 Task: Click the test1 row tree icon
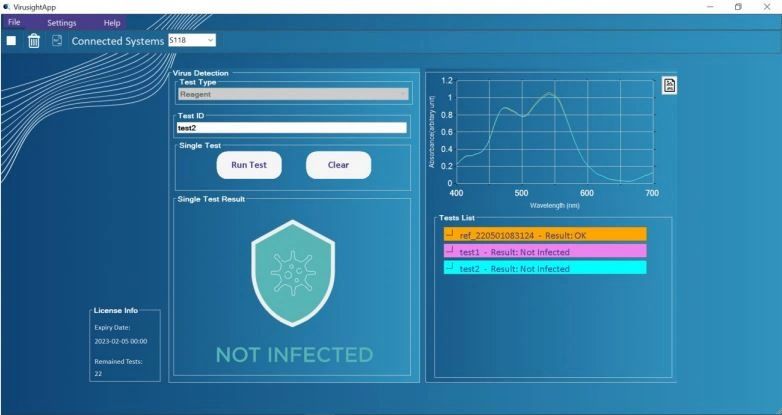click(450, 250)
